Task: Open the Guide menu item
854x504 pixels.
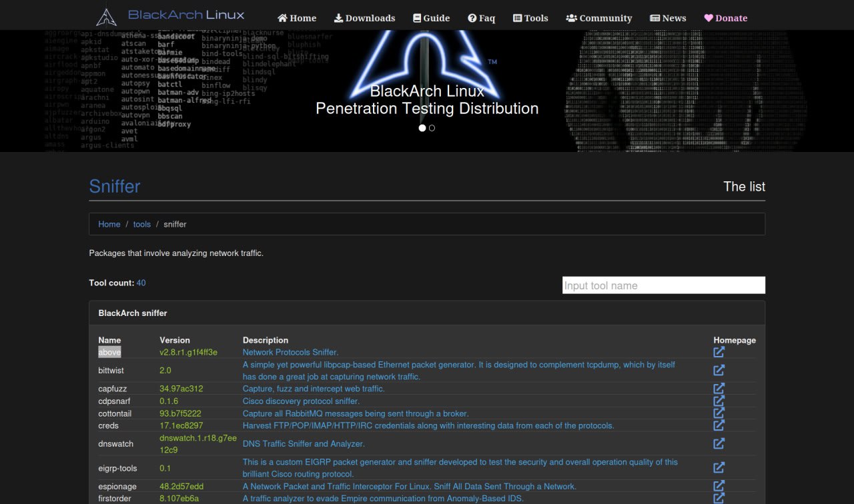Action: (x=431, y=18)
